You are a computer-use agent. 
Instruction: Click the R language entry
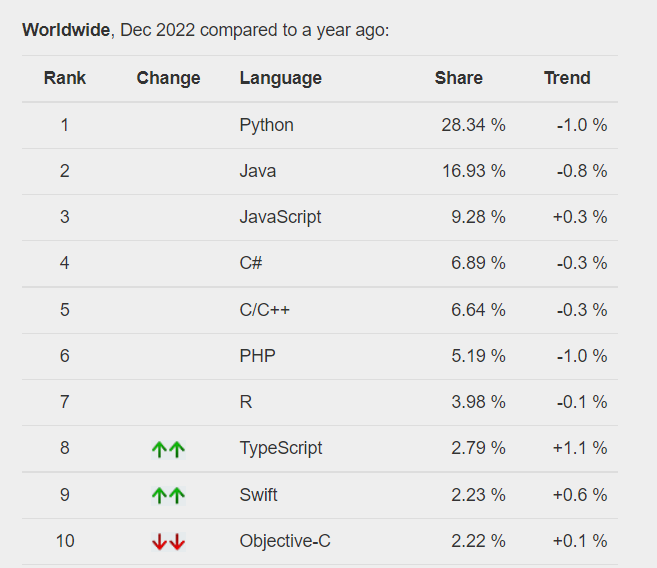(246, 402)
